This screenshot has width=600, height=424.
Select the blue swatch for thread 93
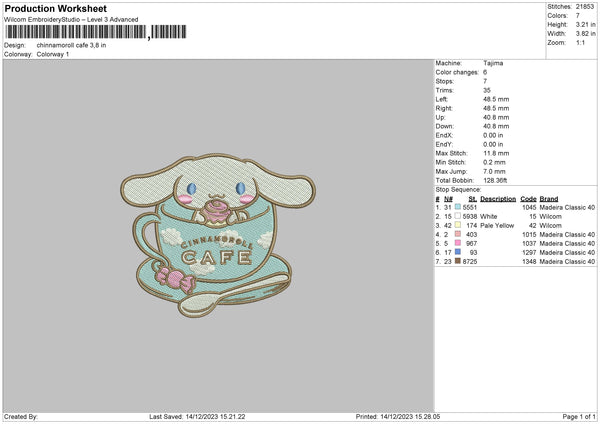tap(458, 252)
